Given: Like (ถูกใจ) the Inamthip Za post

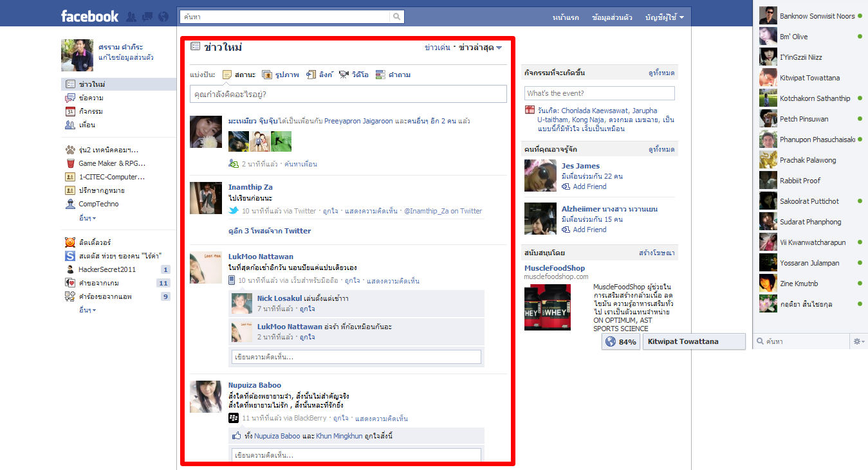Looking at the screenshot, I should (x=331, y=211).
